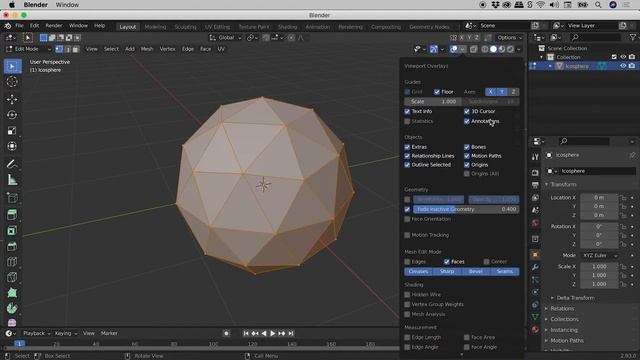Select the Inset Faces tool
Viewport: 640px width, 360px height.
tap(12, 231)
